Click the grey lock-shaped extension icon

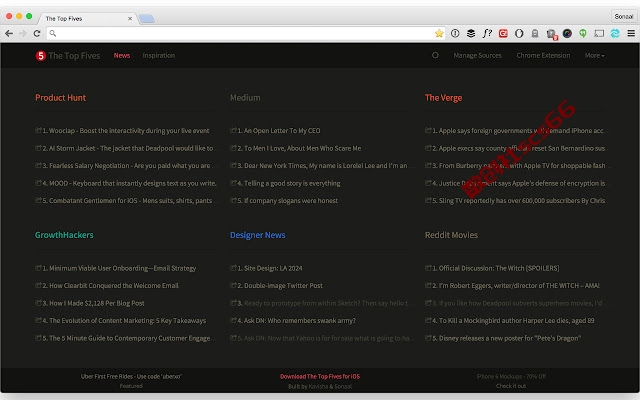click(x=535, y=33)
